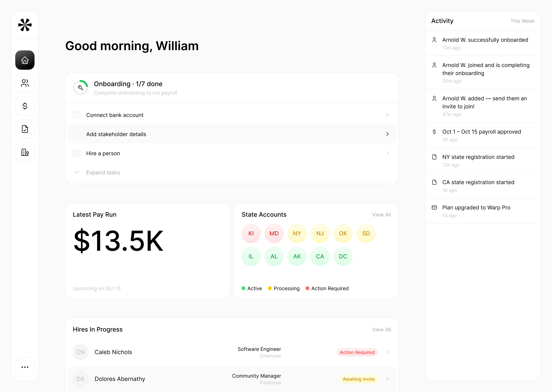Check the Hire a person checkbox

77,153
